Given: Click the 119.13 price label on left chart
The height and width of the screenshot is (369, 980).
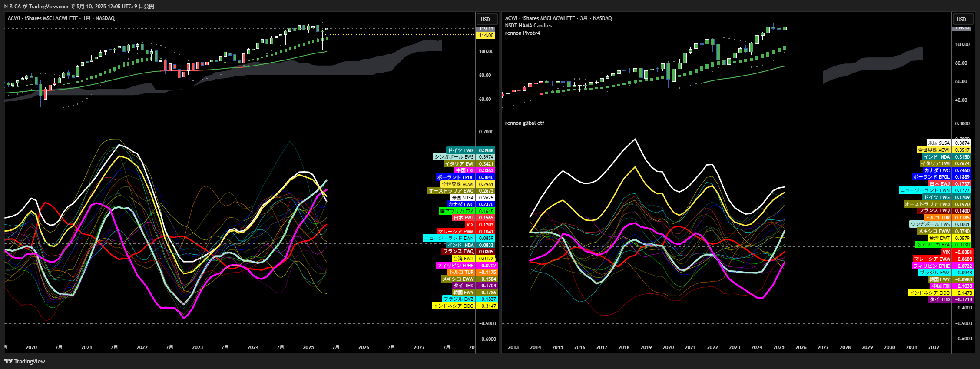Looking at the screenshot, I should (x=486, y=29).
